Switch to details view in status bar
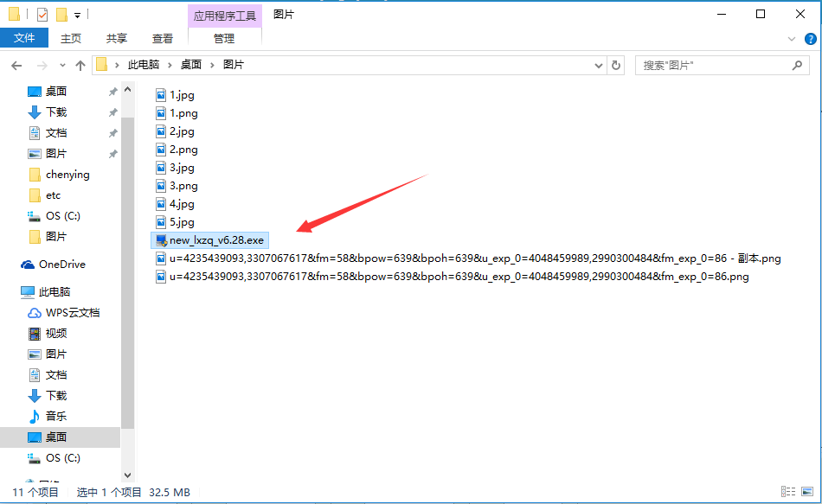 tap(785, 492)
